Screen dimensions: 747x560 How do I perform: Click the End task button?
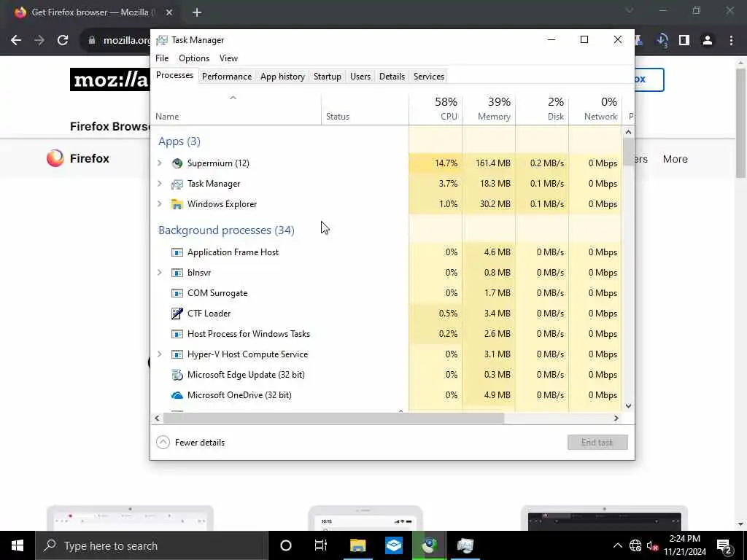597,443
